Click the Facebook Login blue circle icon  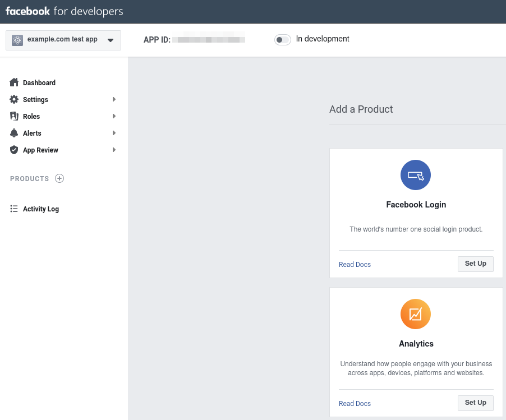click(415, 175)
